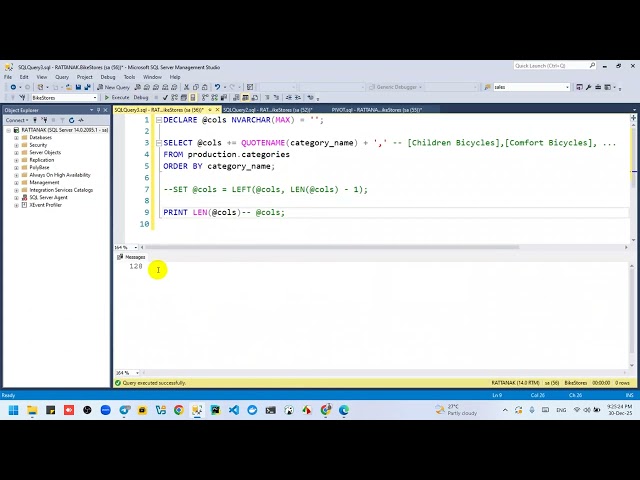The image size is (640, 480).
Task: Click Object Explorer activity monitor icon
Action: click(81, 120)
